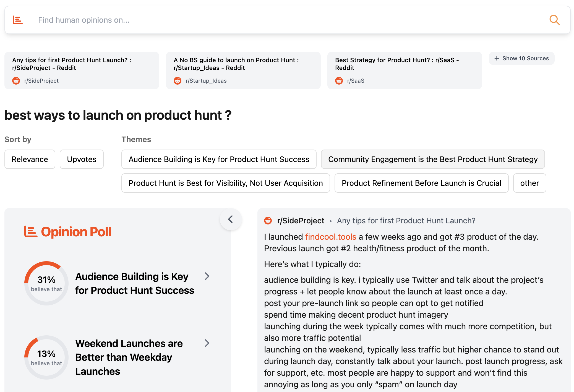Viewport: 574px width, 392px height.
Task: Open the findcool.tools link
Action: click(330, 237)
